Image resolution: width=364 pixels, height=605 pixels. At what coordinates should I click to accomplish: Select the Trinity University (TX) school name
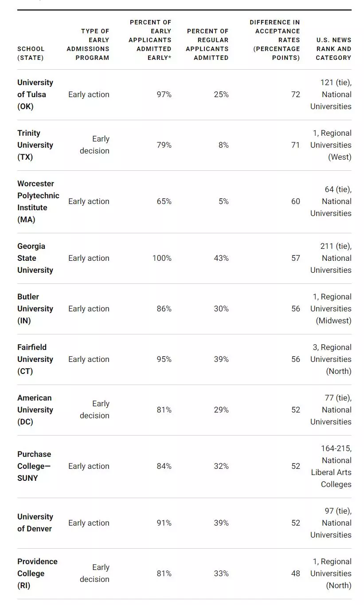click(35, 145)
